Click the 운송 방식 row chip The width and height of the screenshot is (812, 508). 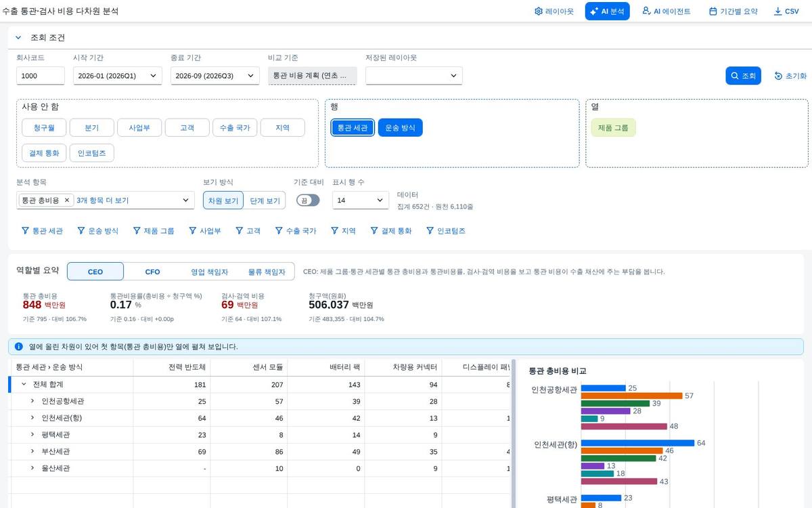(x=400, y=127)
